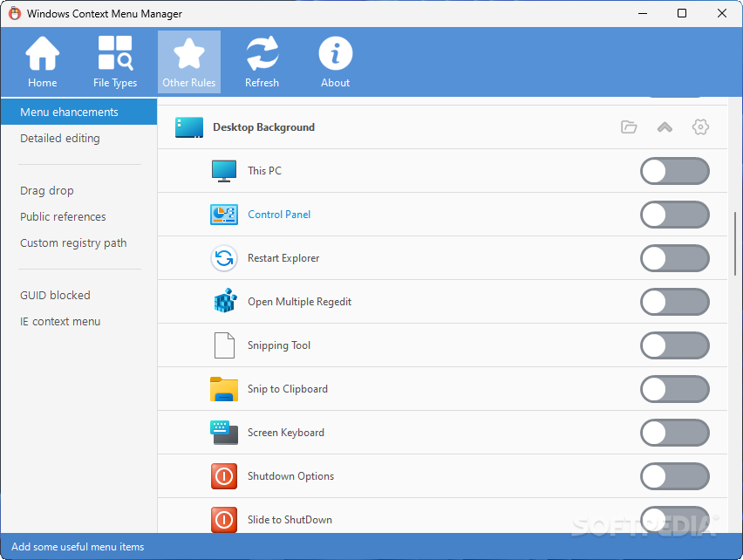Click the Shutdown Options label
This screenshot has height=560, width=743.
pyautogui.click(x=290, y=476)
